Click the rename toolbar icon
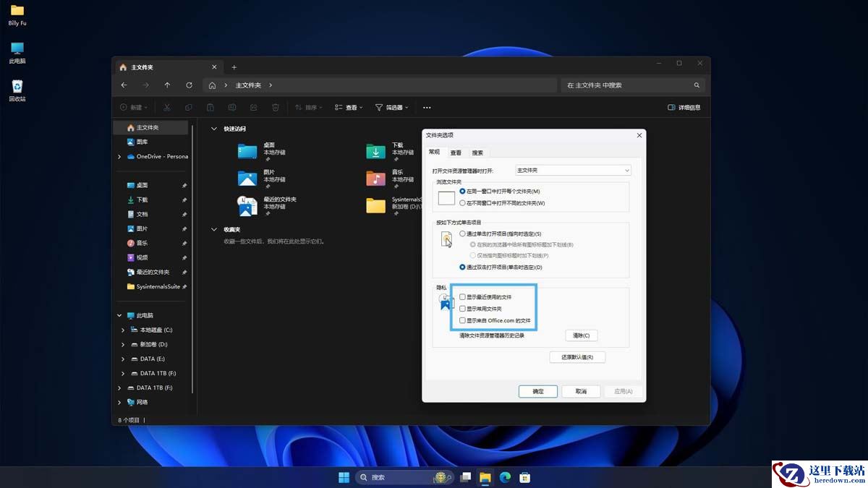Screen dimensions: 868x488 click(231, 108)
